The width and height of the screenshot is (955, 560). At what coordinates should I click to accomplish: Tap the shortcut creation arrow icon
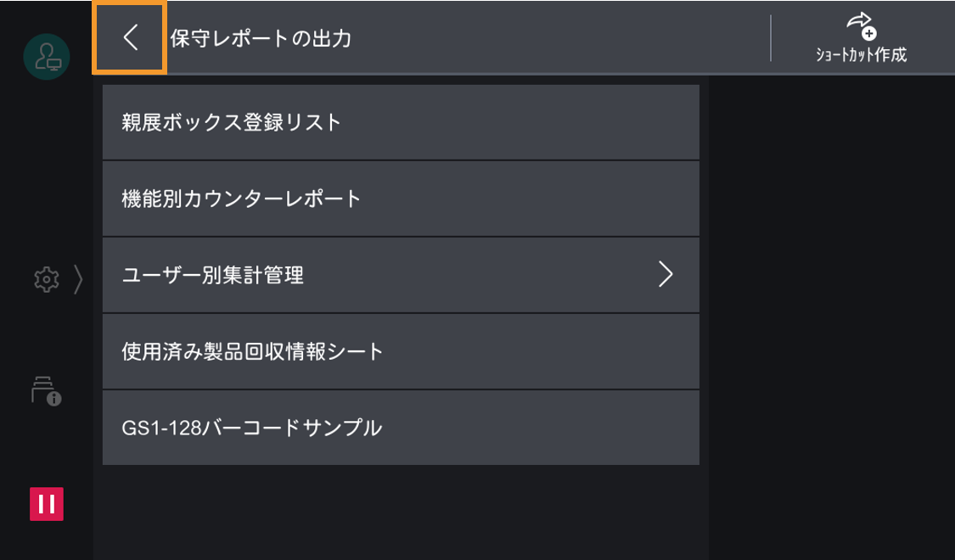coord(859,22)
